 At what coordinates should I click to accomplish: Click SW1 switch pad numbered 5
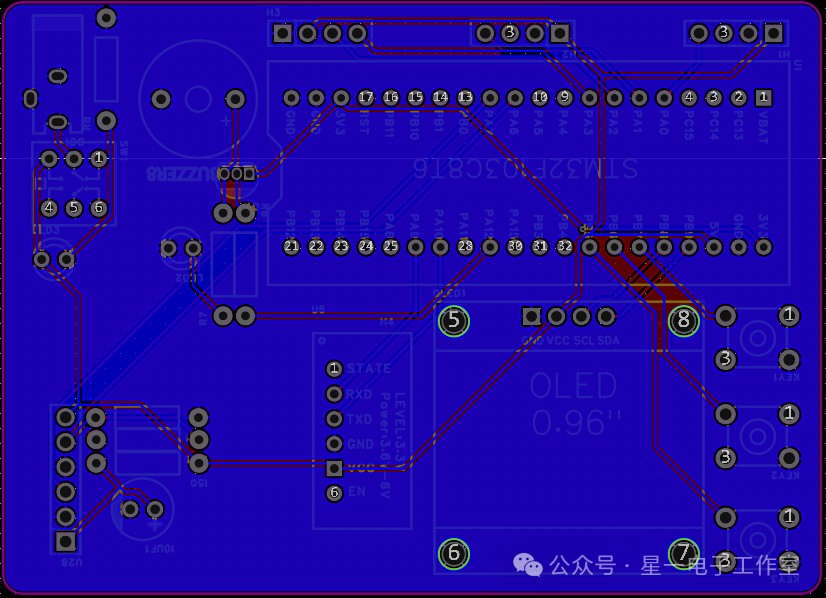pos(74,208)
